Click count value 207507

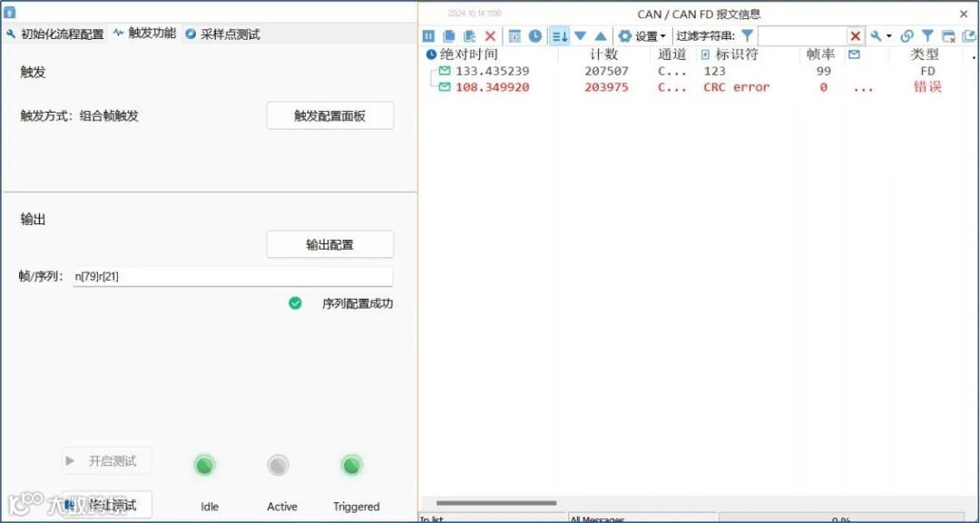[x=606, y=71]
